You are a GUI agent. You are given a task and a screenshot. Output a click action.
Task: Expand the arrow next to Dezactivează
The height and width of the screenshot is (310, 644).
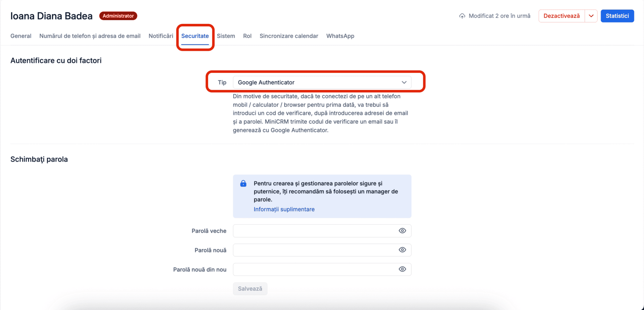click(591, 16)
